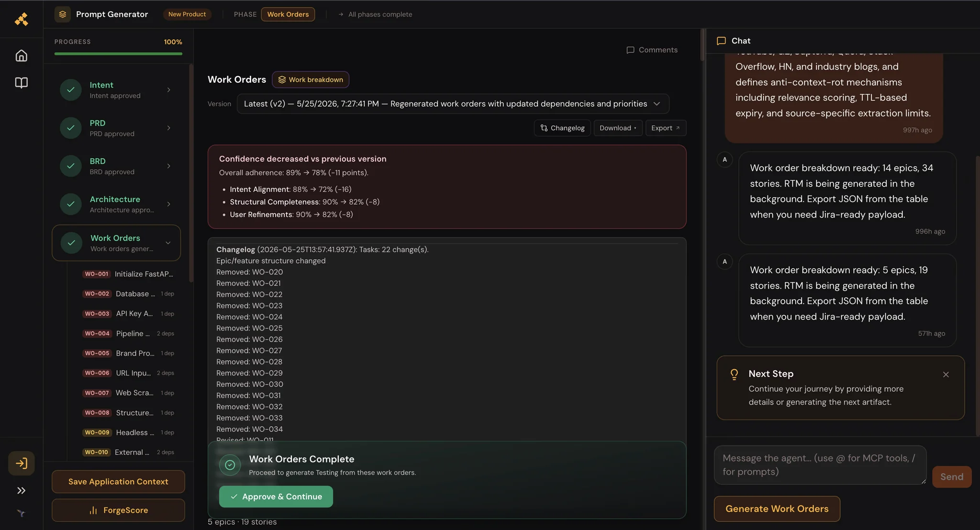980x530 pixels.
Task: Click the Export button
Action: tap(666, 128)
